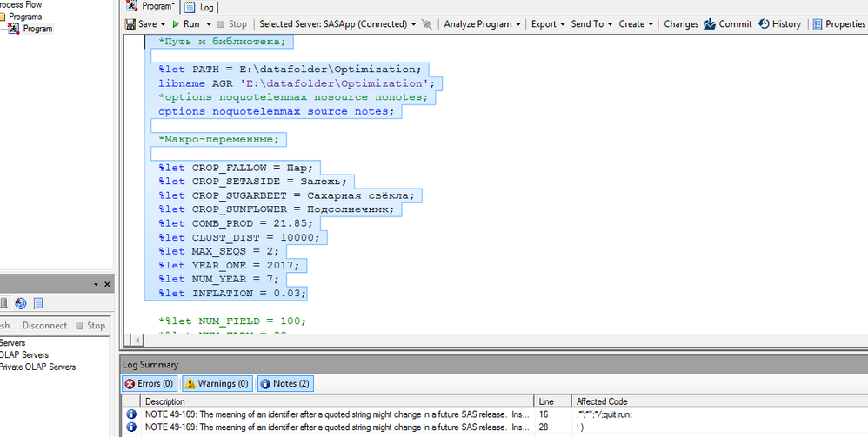Click the server disconnect plug icon
The height and width of the screenshot is (437, 868).
pyautogui.click(x=426, y=24)
